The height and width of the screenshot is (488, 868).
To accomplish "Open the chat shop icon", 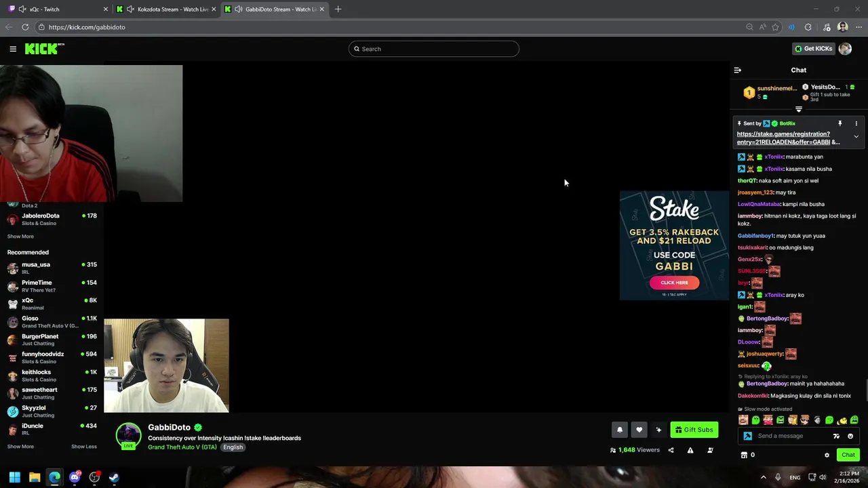I will click(x=744, y=455).
